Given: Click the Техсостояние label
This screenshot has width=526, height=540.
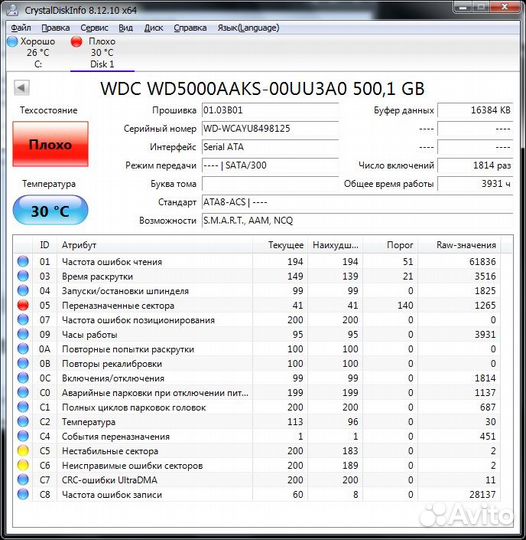Looking at the screenshot, I should (49, 110).
